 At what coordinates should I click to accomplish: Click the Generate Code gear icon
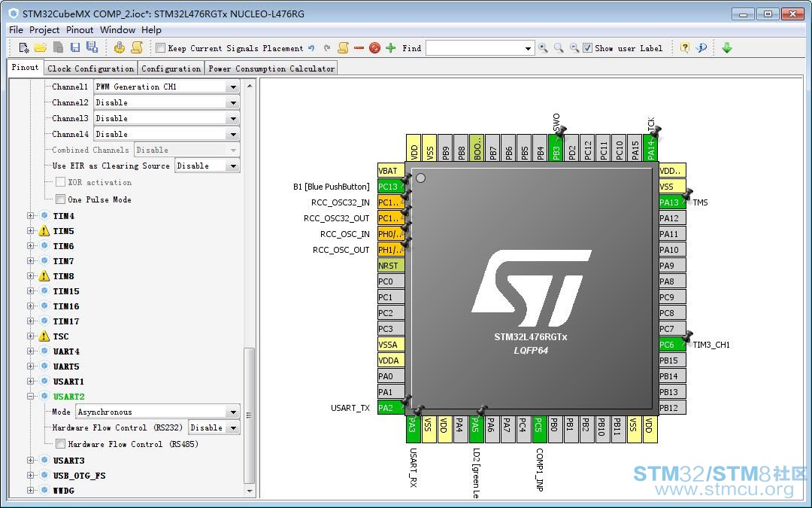pos(120,47)
